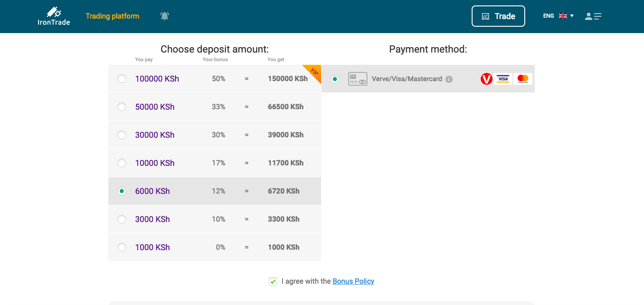Screen dimensions: 644x305
Task: Click the info icon beside Verve/Visa/Mastercard
Action: pyautogui.click(x=449, y=79)
